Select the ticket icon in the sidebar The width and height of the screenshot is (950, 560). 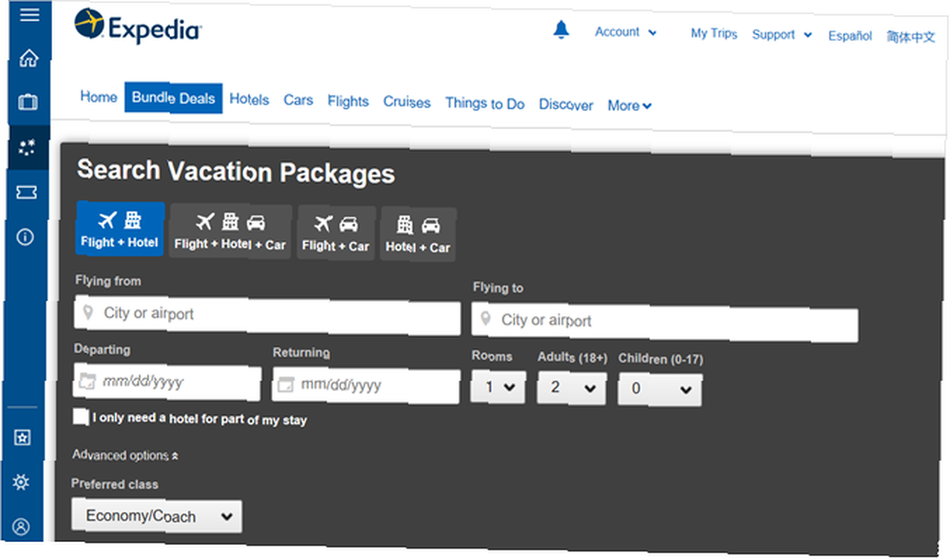[x=26, y=193]
